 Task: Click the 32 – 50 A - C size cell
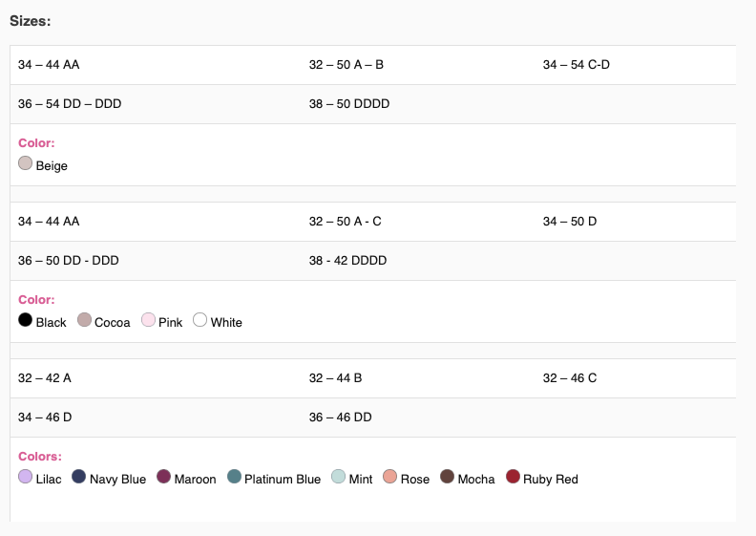point(418,222)
